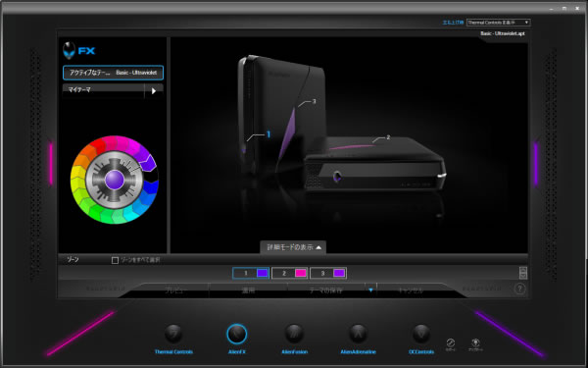Expand the advanced mode display tab
588x368 pixels.
tap(293, 247)
